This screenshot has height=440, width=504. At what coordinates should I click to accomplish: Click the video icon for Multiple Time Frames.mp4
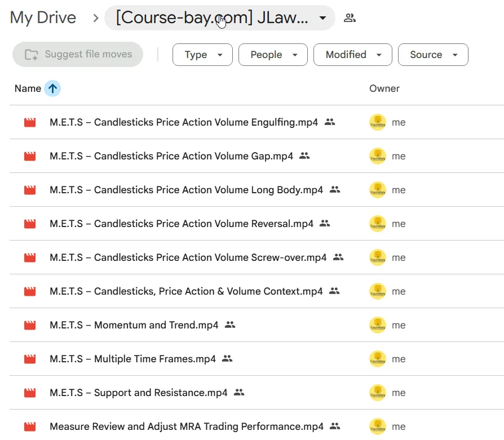[30, 359]
